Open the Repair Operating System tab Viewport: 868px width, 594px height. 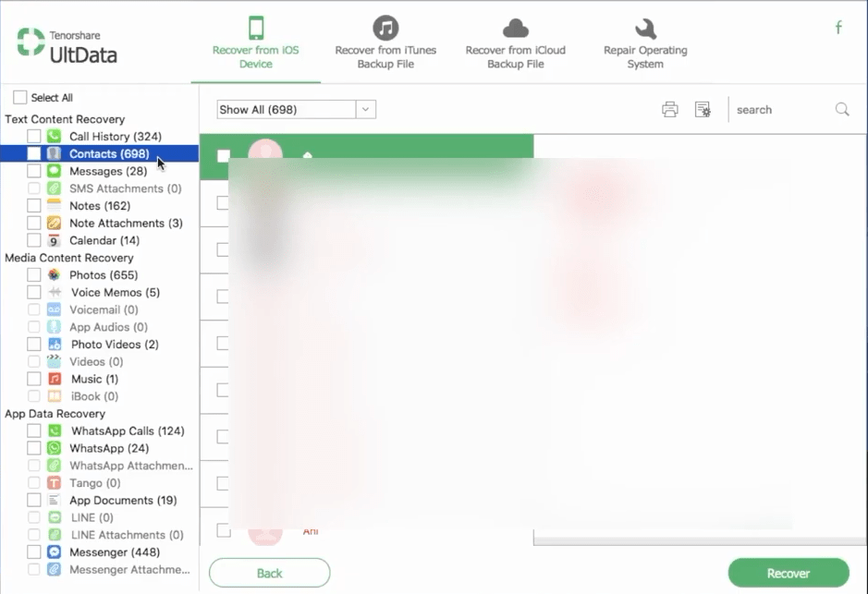645,42
